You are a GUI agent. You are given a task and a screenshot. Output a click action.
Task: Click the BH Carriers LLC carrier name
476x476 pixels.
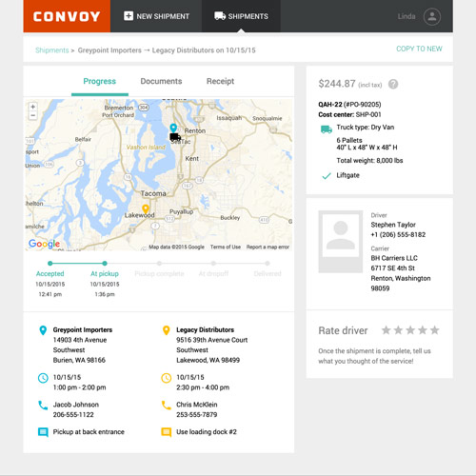click(x=394, y=258)
